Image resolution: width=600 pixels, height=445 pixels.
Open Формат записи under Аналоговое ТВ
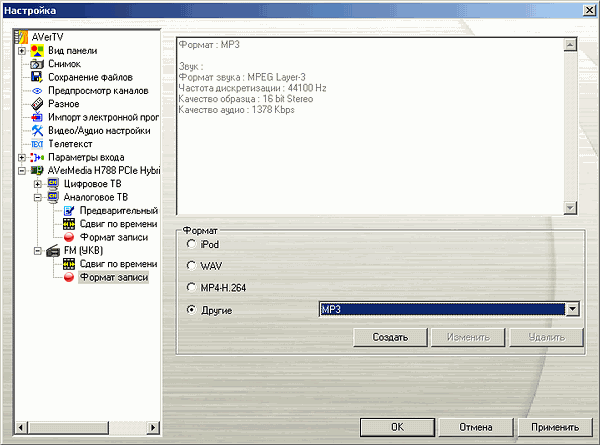coord(113,237)
